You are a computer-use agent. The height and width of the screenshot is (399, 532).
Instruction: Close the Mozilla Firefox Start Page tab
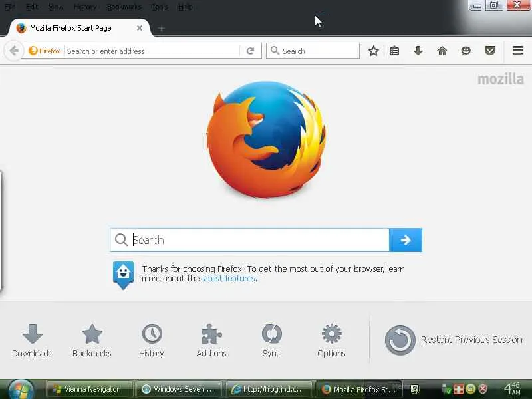pos(140,28)
